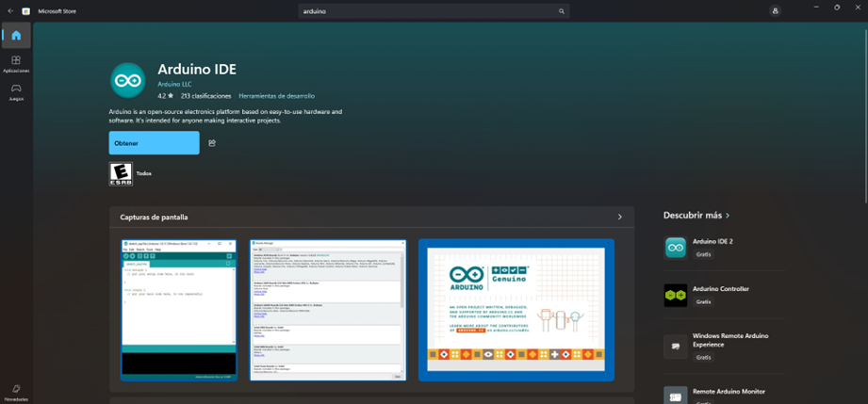Open Juegos section in sidebar

[x=16, y=91]
